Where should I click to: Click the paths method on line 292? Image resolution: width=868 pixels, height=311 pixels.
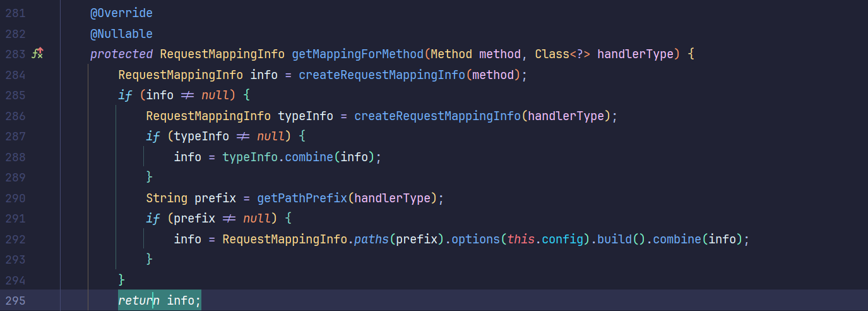tap(371, 240)
